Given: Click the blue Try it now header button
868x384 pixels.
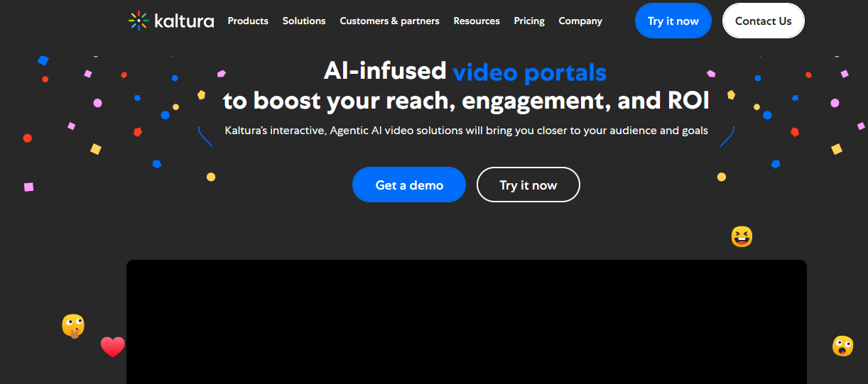Looking at the screenshot, I should pyautogui.click(x=673, y=21).
